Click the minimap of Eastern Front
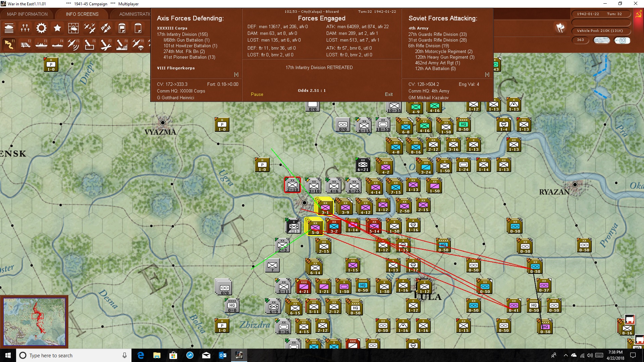Image resolution: width=644 pixels, height=362 pixels. pyautogui.click(x=34, y=322)
